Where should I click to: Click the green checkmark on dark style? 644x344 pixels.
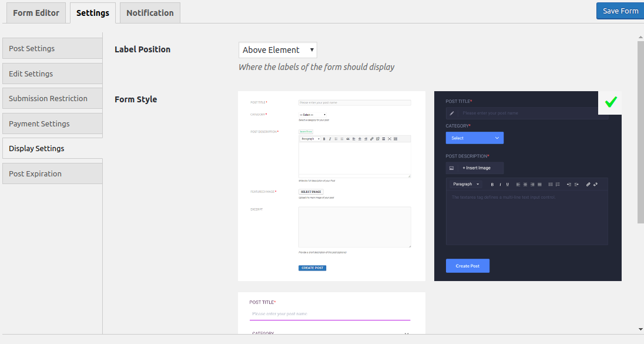point(611,102)
